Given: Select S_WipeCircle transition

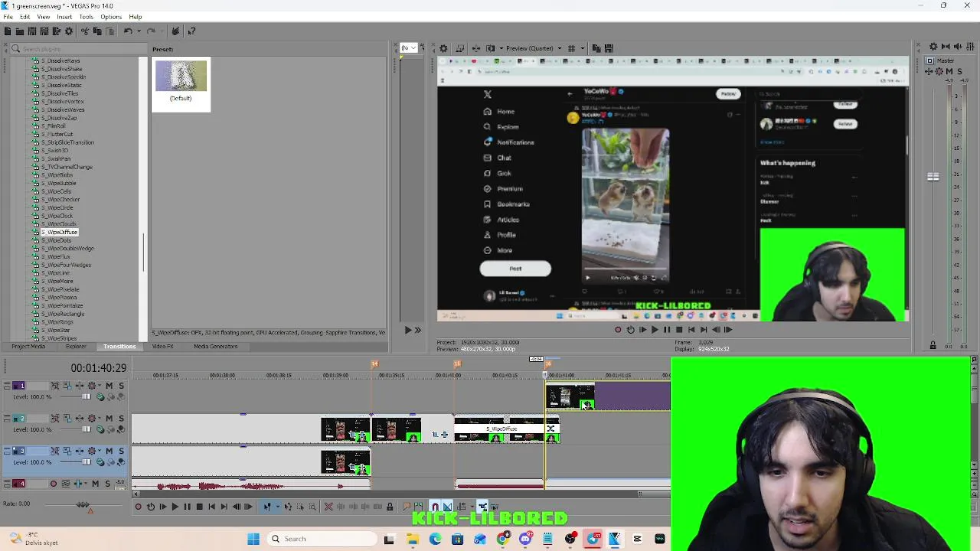Looking at the screenshot, I should [x=58, y=207].
